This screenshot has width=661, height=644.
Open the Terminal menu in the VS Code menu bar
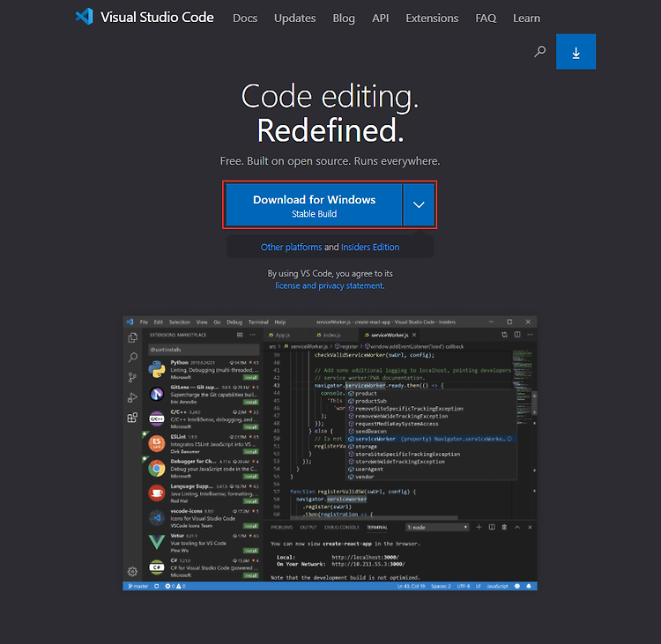[x=258, y=322]
